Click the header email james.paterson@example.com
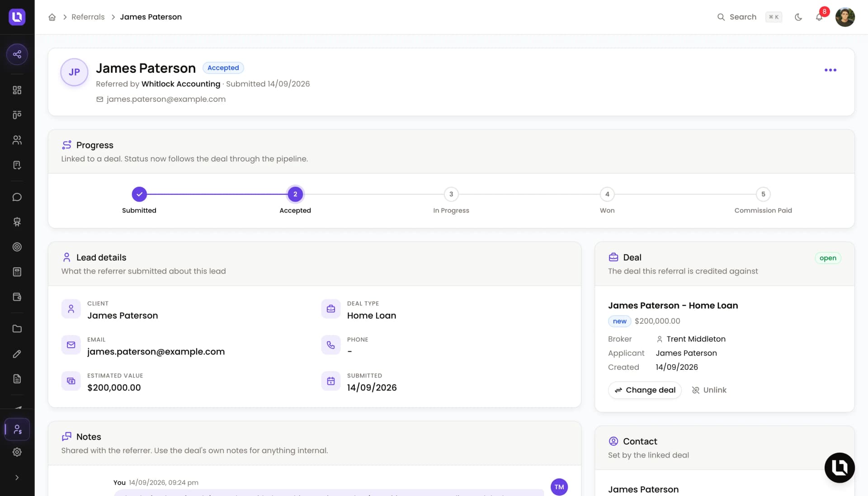This screenshot has width=868, height=496. point(166,99)
